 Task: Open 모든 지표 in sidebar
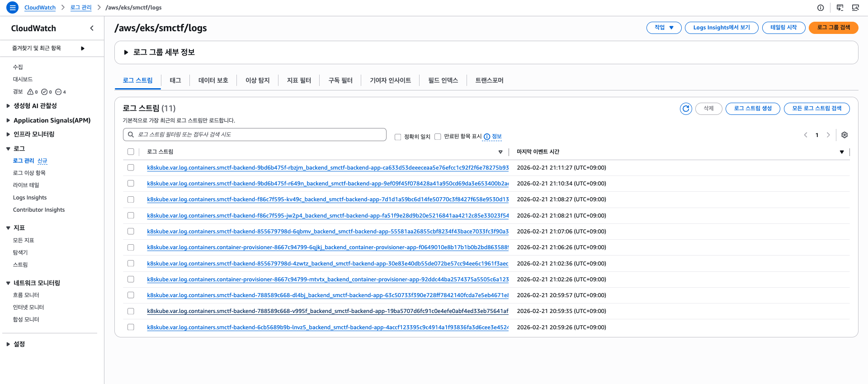click(x=24, y=240)
